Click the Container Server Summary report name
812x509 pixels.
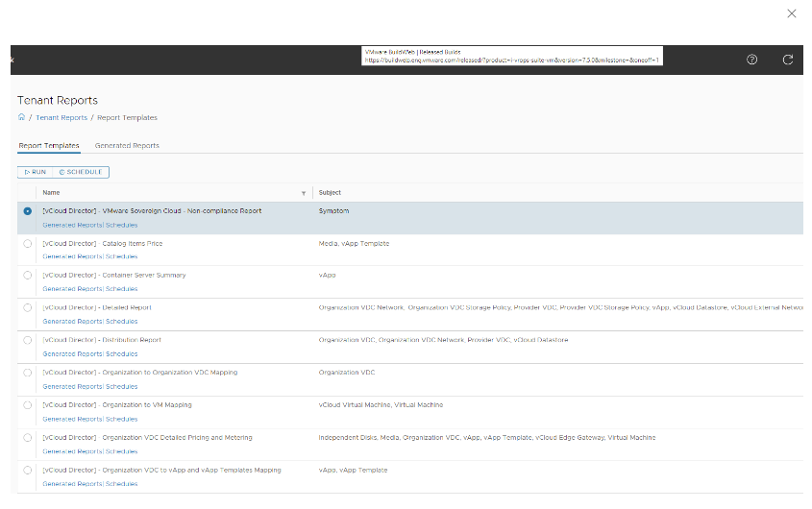tap(114, 276)
